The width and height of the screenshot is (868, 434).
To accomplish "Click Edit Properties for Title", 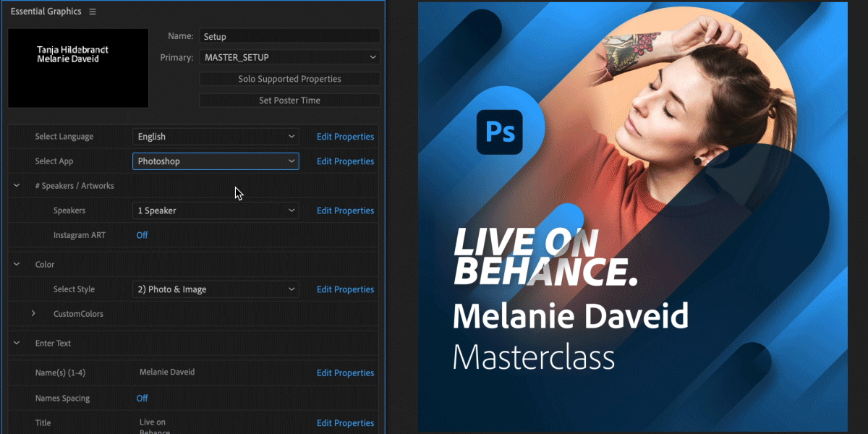I will click(x=345, y=423).
